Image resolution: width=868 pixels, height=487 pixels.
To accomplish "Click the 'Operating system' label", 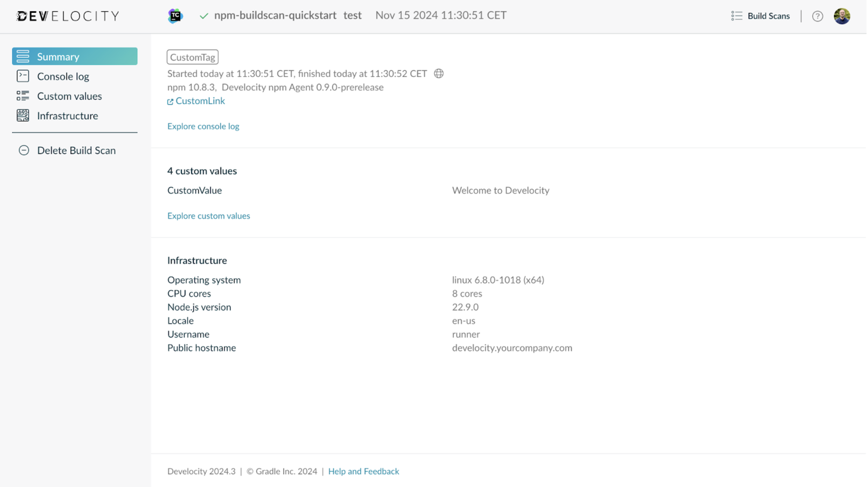I will point(204,280).
